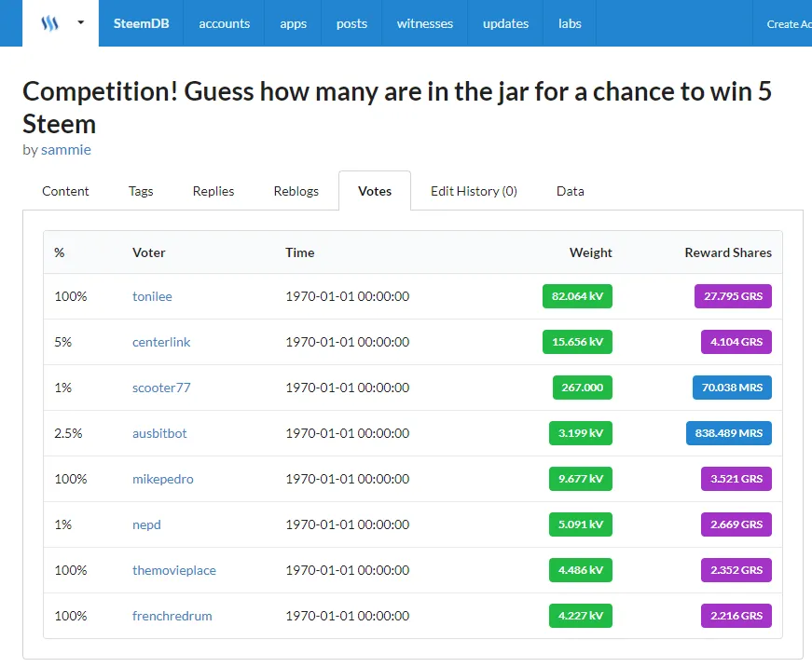Open voter frenchredrum's profile

[172, 616]
